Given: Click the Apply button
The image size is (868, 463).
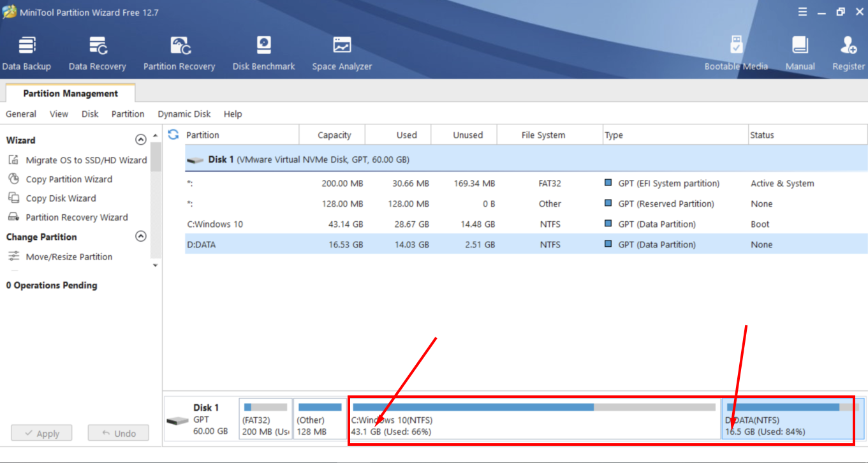Looking at the screenshot, I should point(41,433).
